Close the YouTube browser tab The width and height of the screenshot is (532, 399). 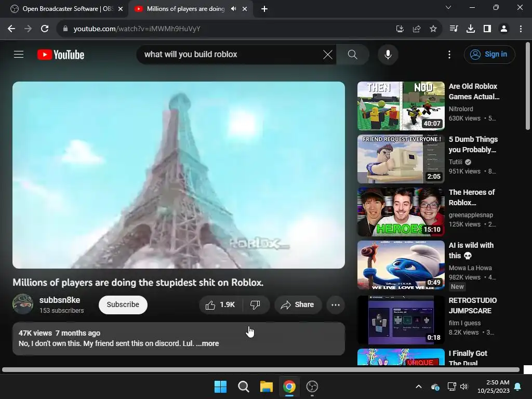[x=245, y=9]
